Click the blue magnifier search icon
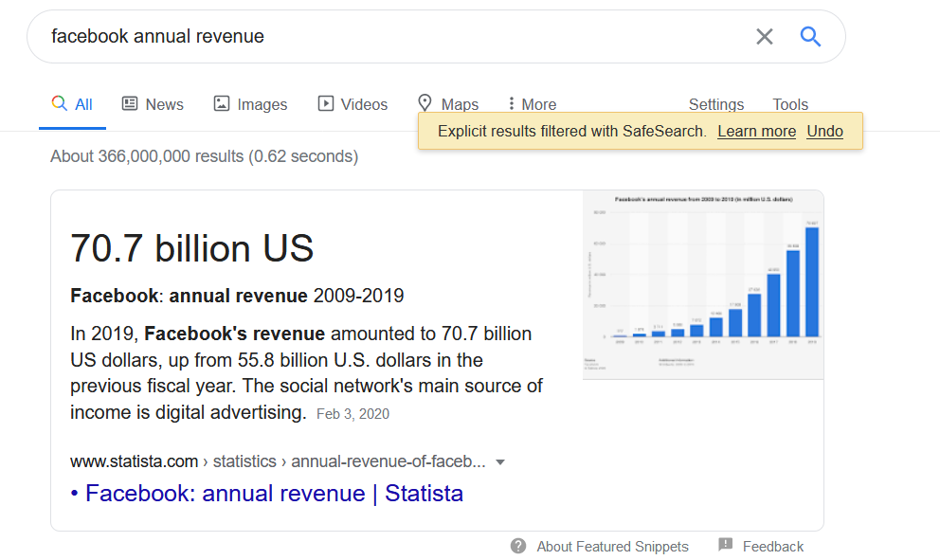The height and width of the screenshot is (560, 940). tap(810, 37)
